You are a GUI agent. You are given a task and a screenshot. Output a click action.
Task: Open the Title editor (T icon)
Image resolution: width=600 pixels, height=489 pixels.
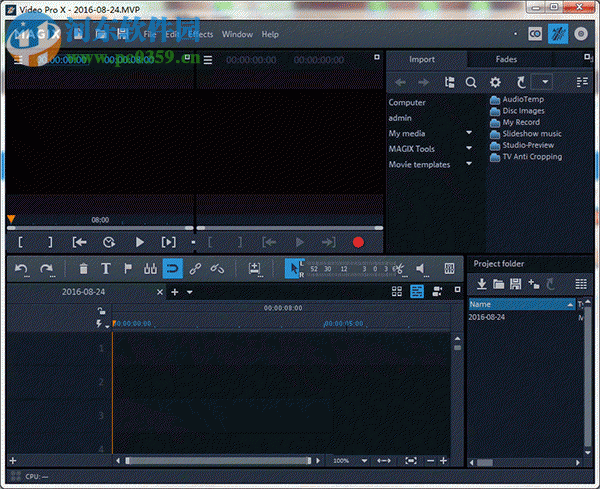(106, 269)
